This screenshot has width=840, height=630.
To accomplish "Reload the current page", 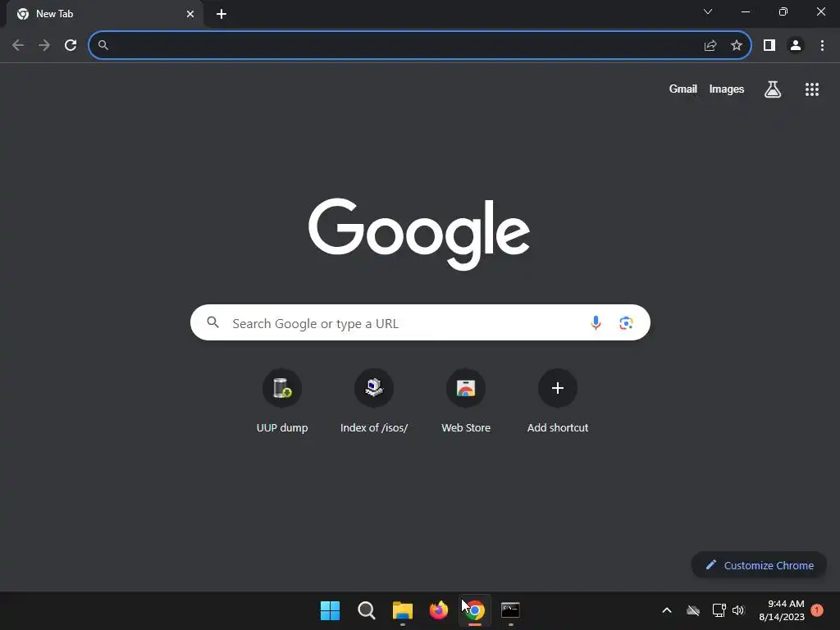I will coord(71,45).
